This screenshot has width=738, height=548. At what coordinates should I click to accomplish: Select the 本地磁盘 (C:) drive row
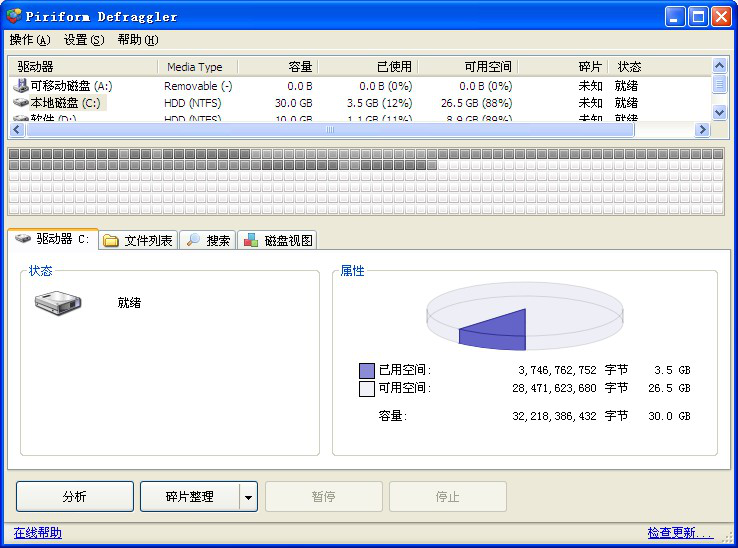pos(360,103)
